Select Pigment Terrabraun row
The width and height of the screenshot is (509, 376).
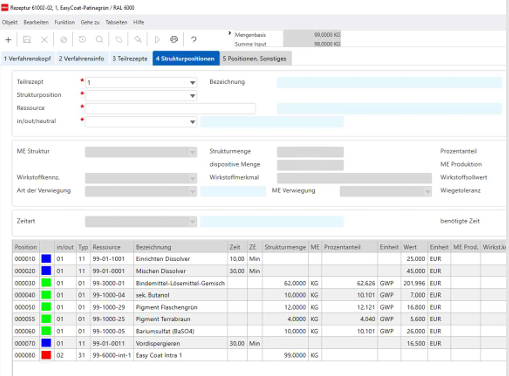tap(259, 319)
